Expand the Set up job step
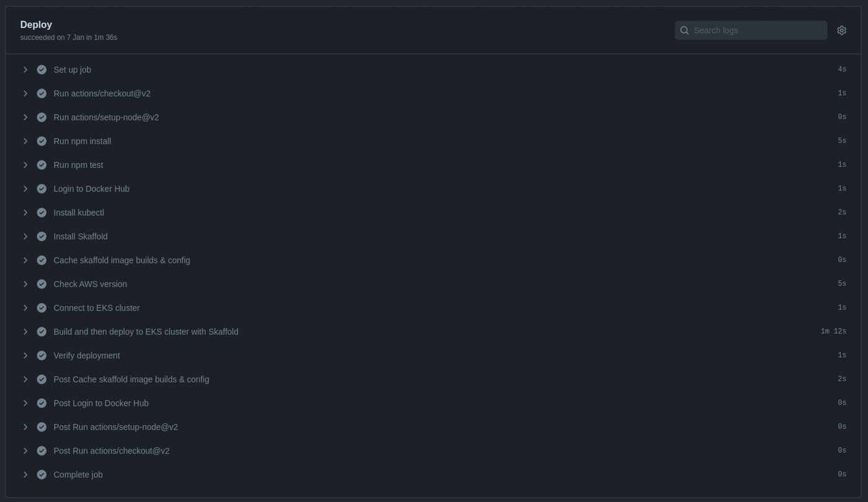868x502 pixels. 25,69
